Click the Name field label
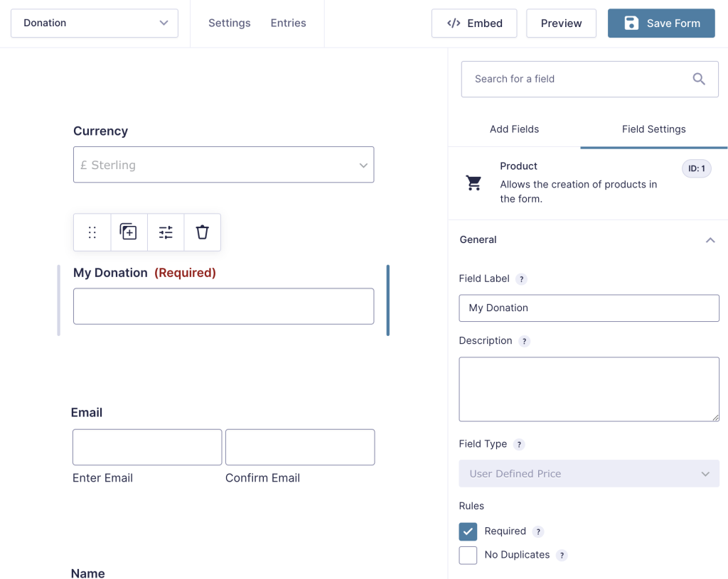This screenshot has width=728, height=579. pos(87,573)
